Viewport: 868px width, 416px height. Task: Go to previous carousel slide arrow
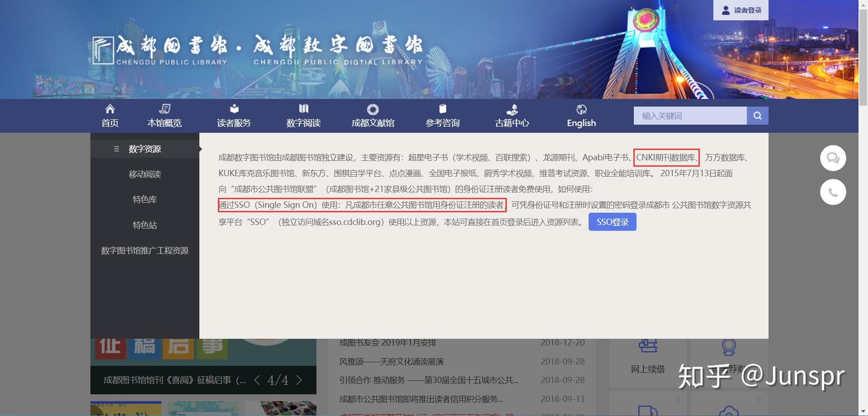[x=257, y=380]
